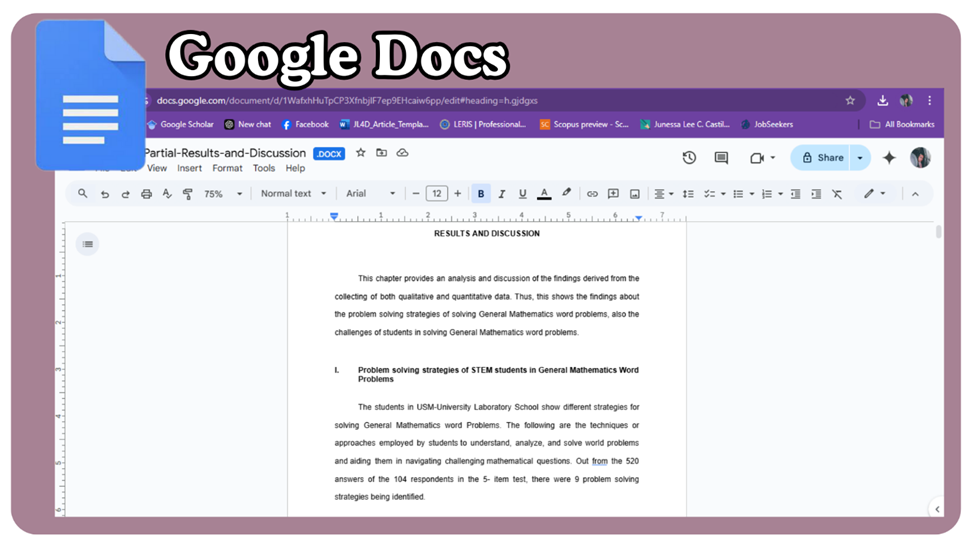Insert a link
The image size is (975, 548).
coord(592,194)
